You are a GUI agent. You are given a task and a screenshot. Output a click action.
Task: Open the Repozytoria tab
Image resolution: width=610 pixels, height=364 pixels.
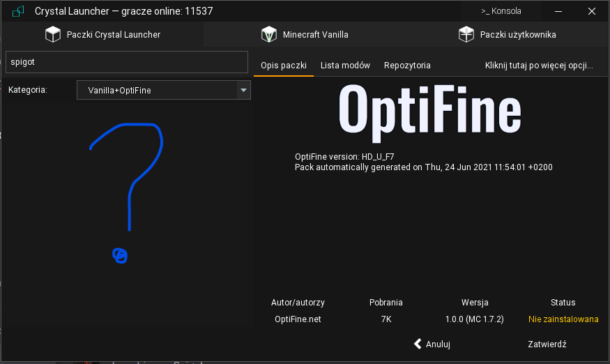point(407,66)
